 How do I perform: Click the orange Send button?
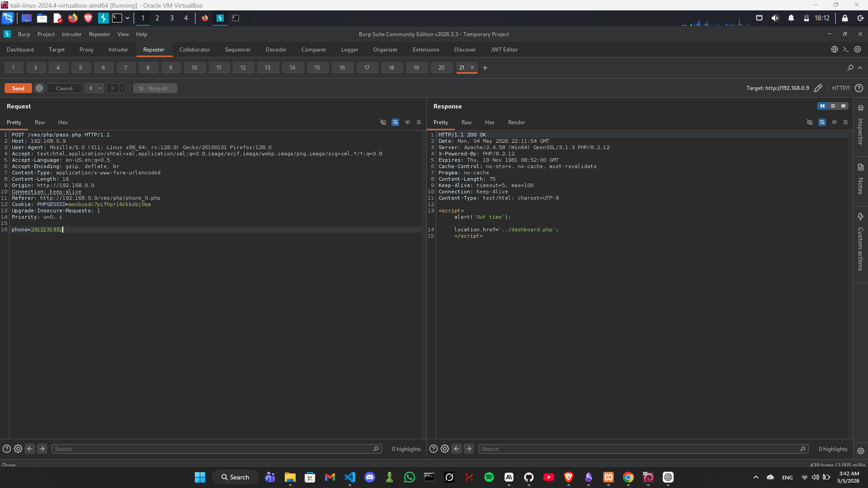tap(18, 88)
